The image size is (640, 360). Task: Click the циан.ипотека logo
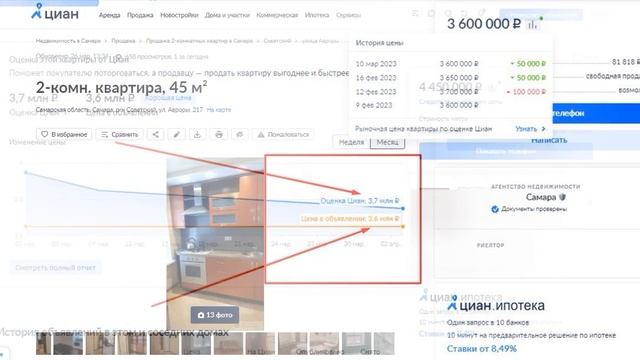496,304
